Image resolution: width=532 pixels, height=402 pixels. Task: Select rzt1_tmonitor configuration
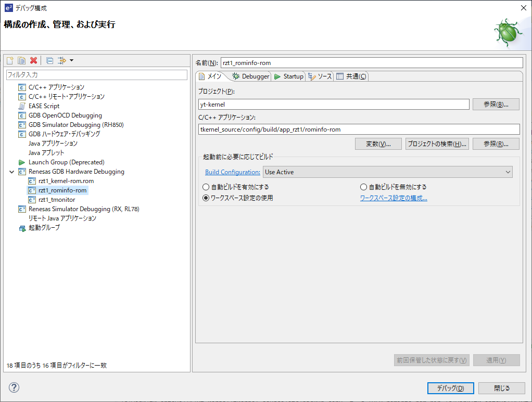pyautogui.click(x=57, y=200)
